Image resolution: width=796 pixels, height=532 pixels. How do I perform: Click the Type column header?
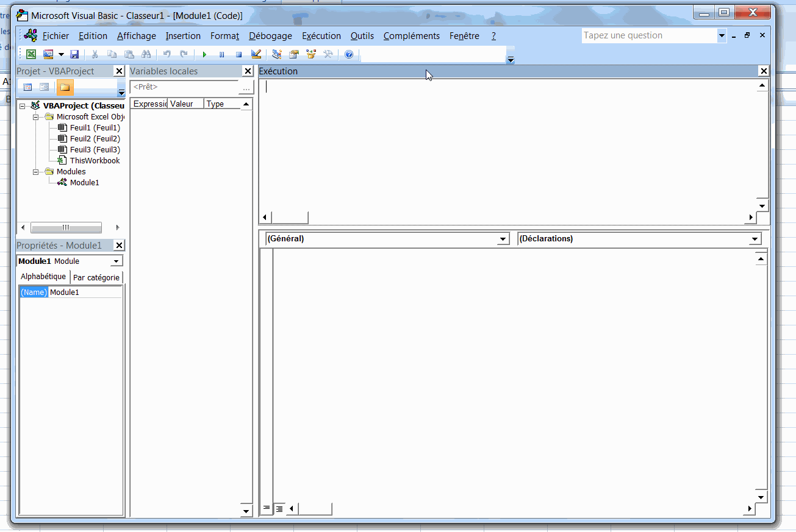tap(223, 104)
